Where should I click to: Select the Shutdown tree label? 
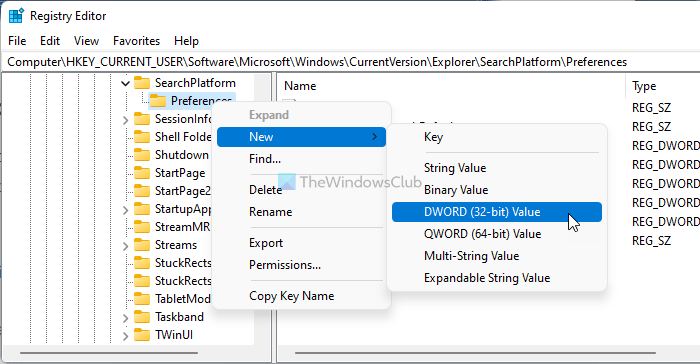pos(182,155)
